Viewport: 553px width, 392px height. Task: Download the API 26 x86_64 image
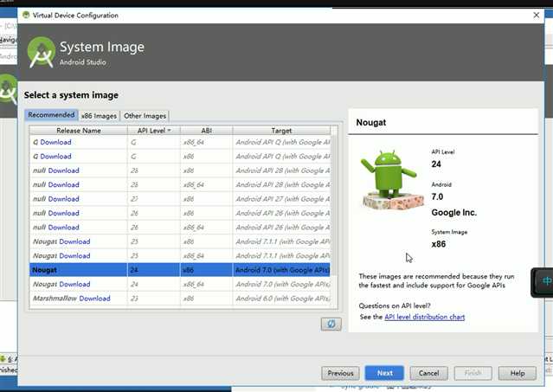click(x=63, y=228)
